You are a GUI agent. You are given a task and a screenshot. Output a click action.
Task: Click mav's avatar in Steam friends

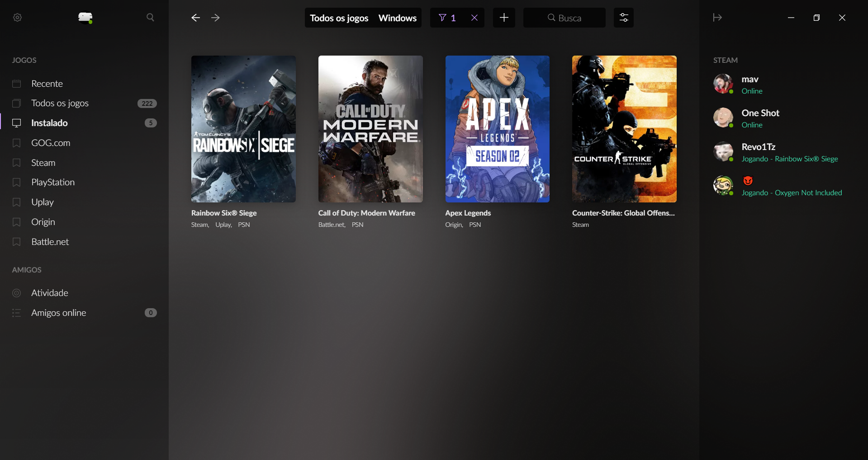pyautogui.click(x=723, y=84)
